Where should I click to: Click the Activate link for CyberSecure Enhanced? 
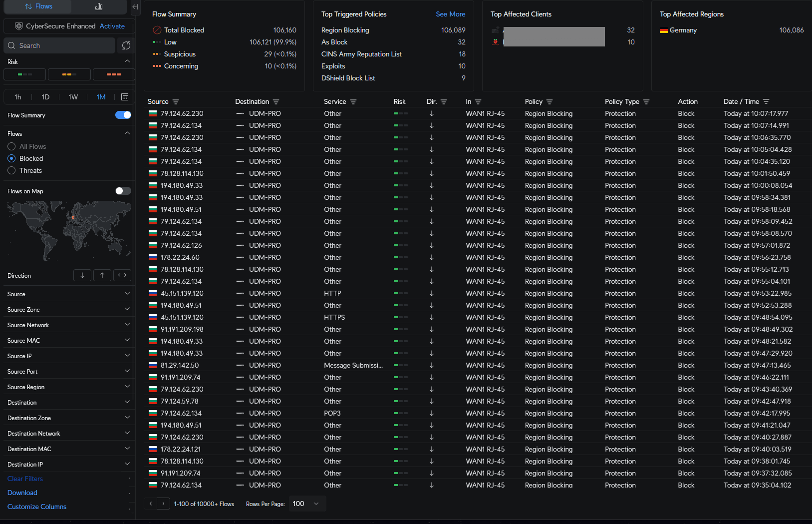112,26
